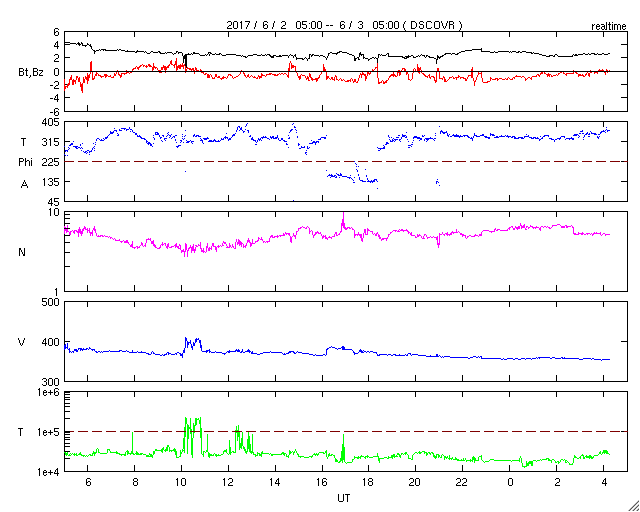640x512 pixels.
Task: Click the "UT" x-axis label
Action: click(344, 498)
